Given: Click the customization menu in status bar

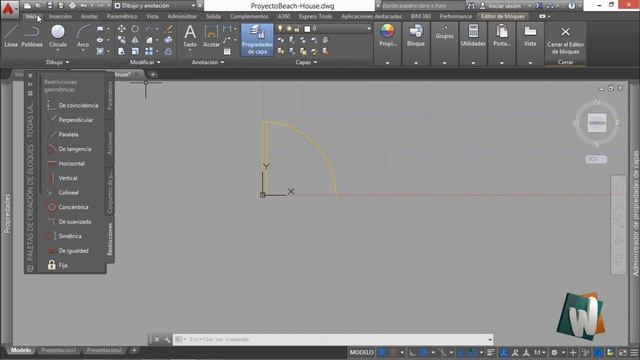Looking at the screenshot, I should point(634,352).
